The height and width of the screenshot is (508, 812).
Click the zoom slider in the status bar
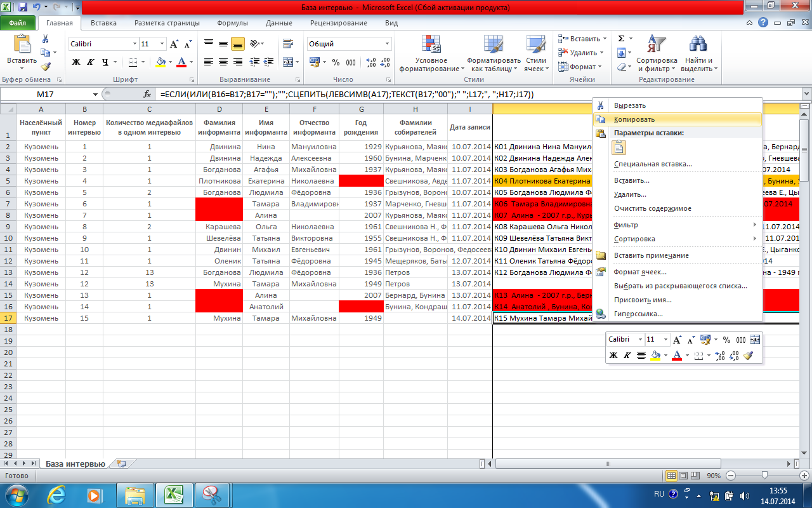tap(764, 476)
